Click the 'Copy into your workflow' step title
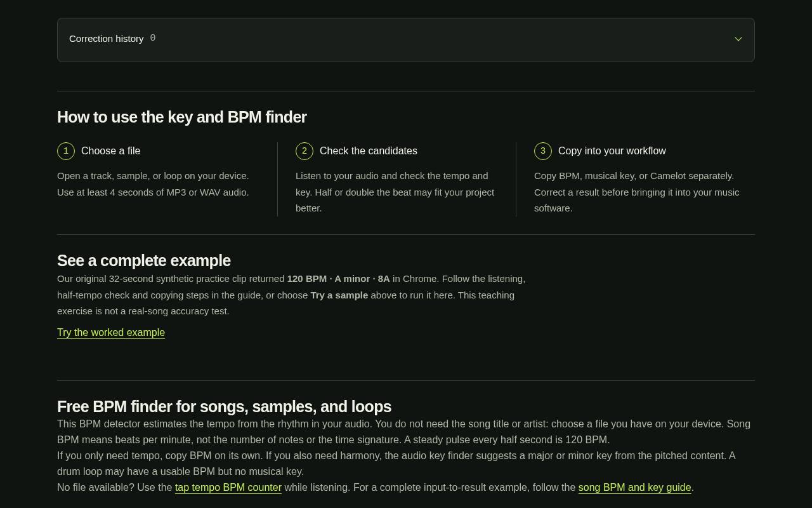The height and width of the screenshot is (508, 812). tap(612, 151)
